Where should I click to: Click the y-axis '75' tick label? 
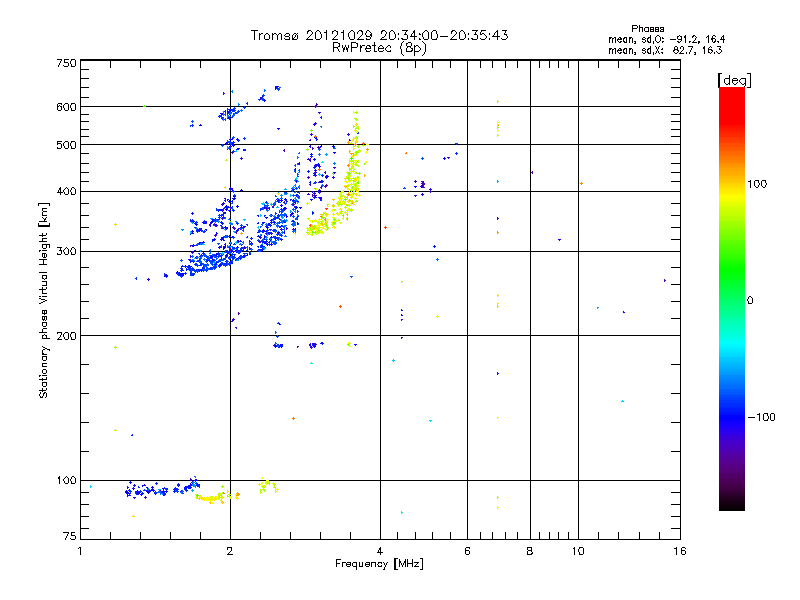pos(70,536)
